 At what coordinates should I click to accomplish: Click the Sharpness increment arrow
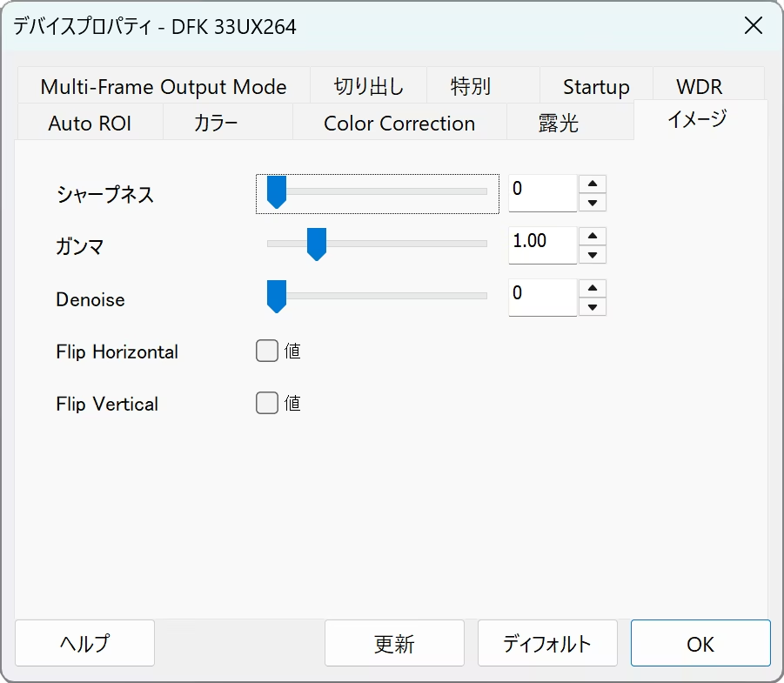pos(593,184)
